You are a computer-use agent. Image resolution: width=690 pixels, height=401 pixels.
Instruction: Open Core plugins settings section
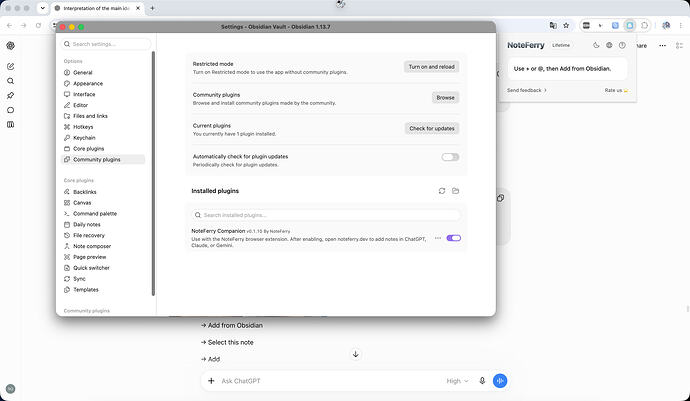click(x=88, y=149)
